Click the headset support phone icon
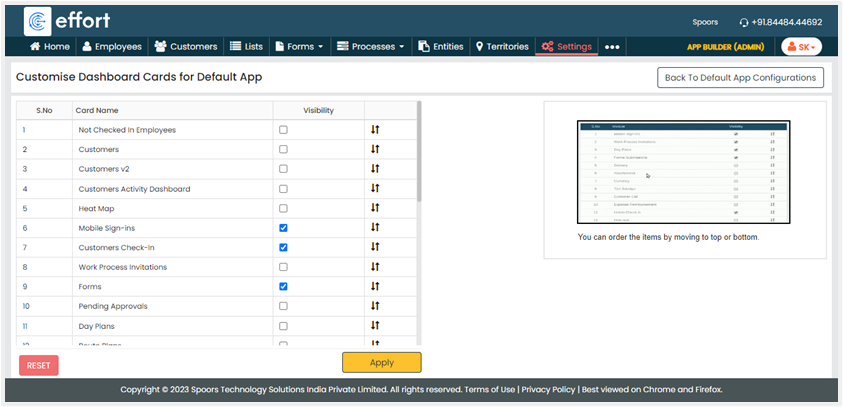Viewport: 843px width, 407px height. pos(744,23)
